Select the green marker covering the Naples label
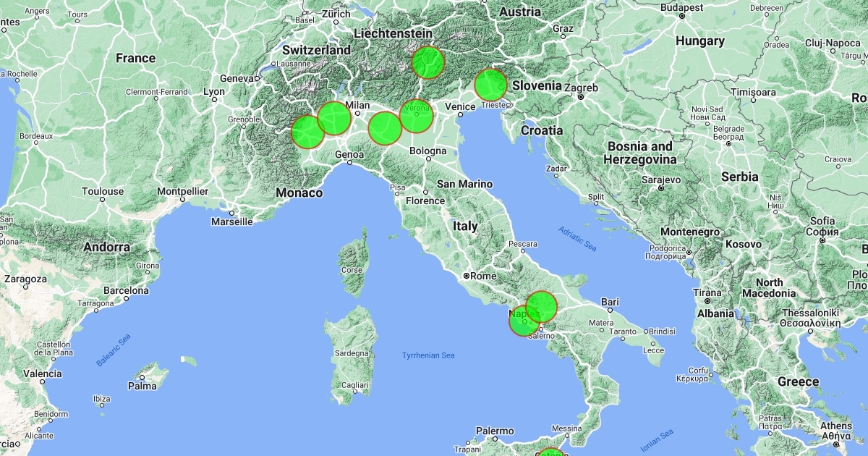Screen dimensions: 868x456 point(525,320)
